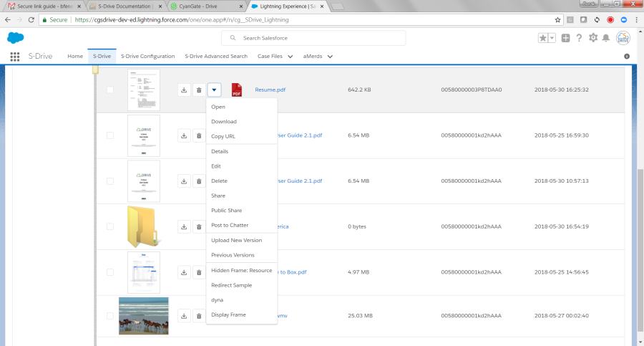This screenshot has height=346, width=644.
Task: Click download icon in the folder row
Action: pos(184,226)
